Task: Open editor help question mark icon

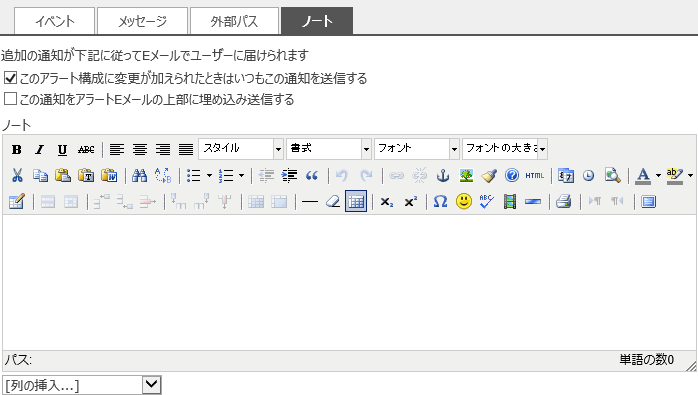Action: point(512,175)
